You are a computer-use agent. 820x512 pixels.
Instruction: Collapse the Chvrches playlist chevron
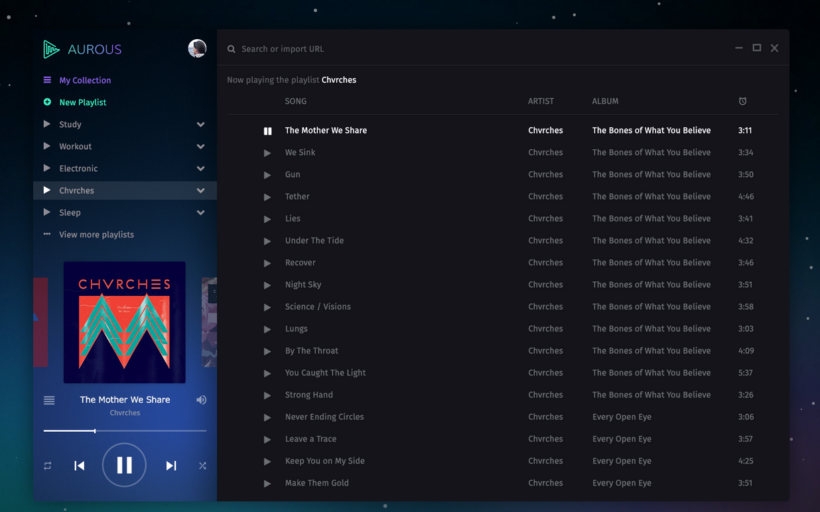tap(201, 191)
